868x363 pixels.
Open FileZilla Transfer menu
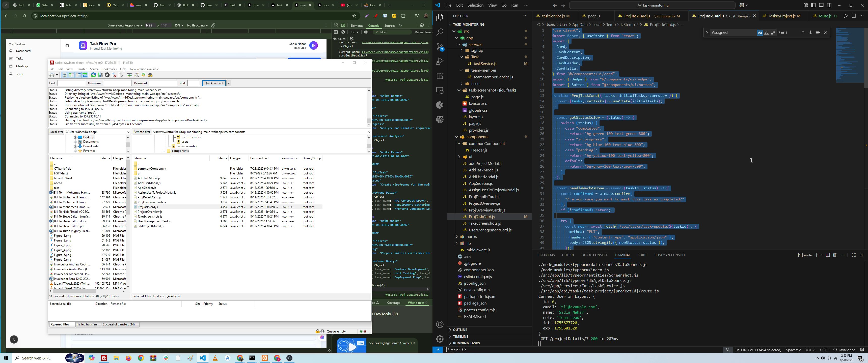click(x=81, y=69)
